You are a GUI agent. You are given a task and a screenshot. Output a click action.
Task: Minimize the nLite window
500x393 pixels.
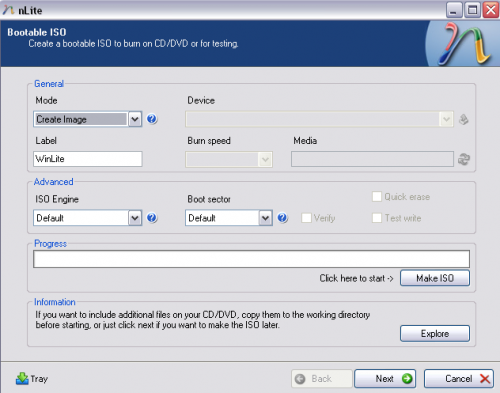[454, 10]
